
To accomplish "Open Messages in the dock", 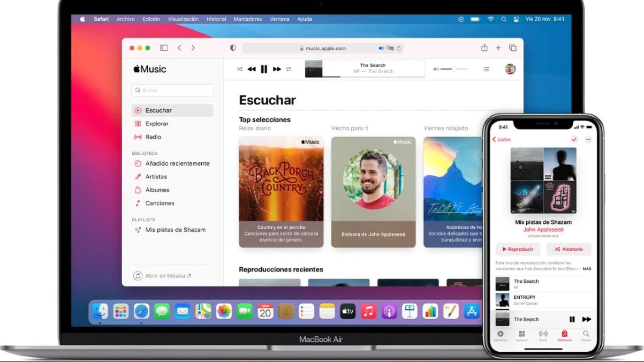I will (x=162, y=311).
